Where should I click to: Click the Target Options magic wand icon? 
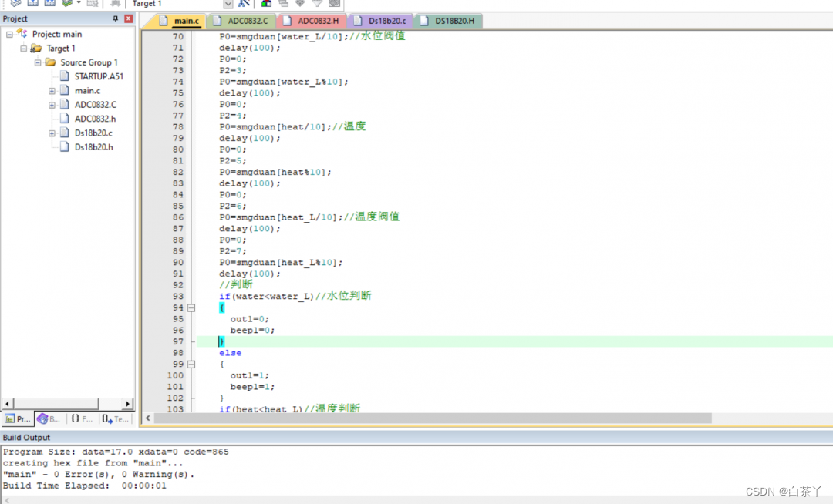pos(245,4)
